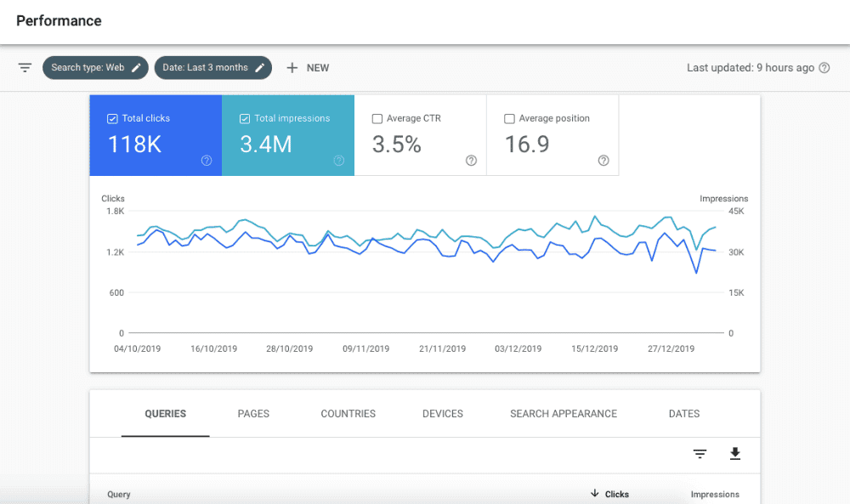The width and height of the screenshot is (850, 504).
Task: Open the filter rows icon beside Search type
Action: (25, 68)
